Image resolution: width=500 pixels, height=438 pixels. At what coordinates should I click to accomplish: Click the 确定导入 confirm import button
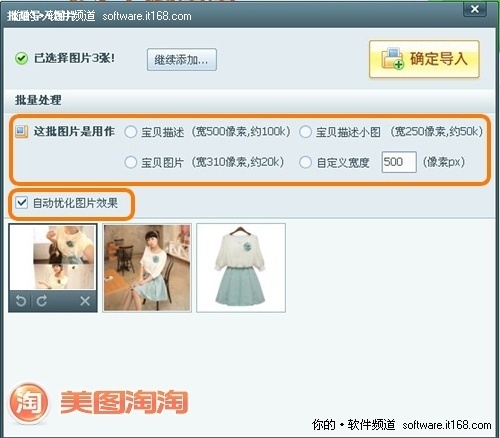(424, 59)
